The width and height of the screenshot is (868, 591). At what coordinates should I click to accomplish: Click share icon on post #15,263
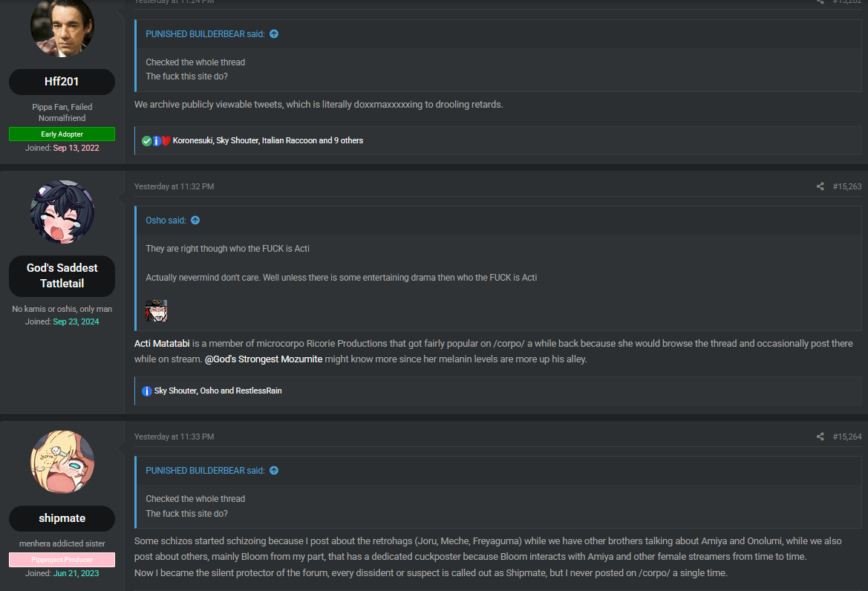(820, 186)
